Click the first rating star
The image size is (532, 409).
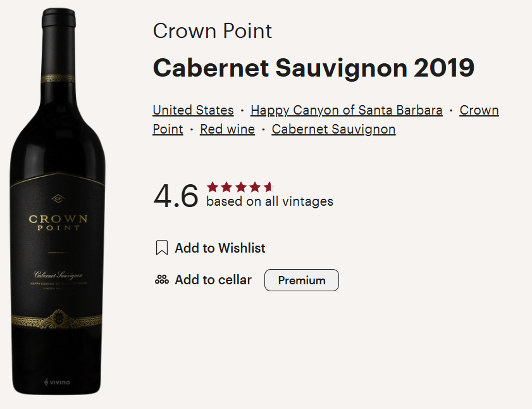pyautogui.click(x=213, y=187)
